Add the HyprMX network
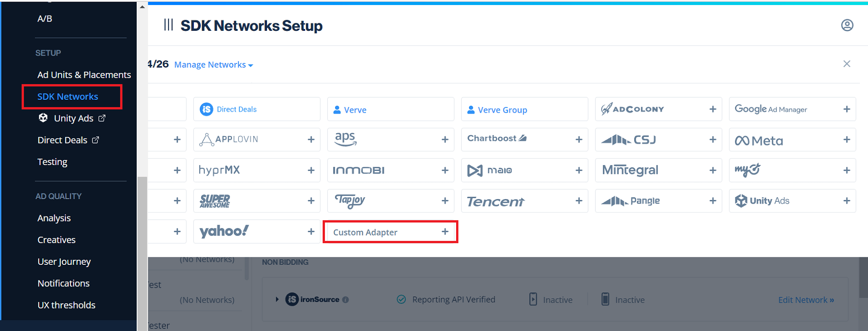 point(311,170)
